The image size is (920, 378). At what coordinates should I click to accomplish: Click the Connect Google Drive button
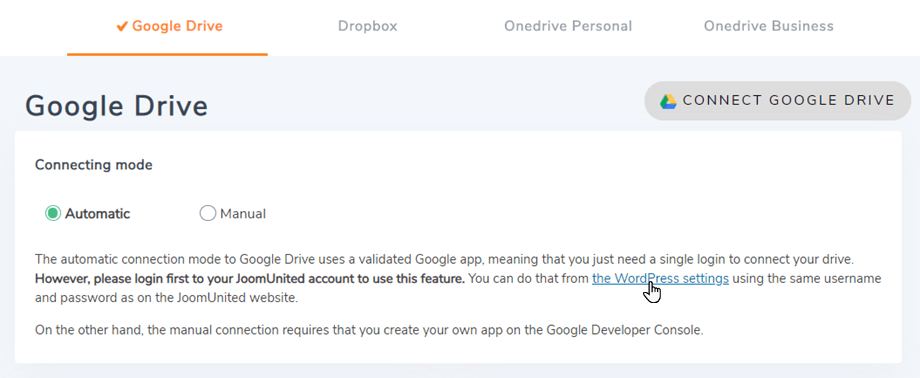[777, 101]
